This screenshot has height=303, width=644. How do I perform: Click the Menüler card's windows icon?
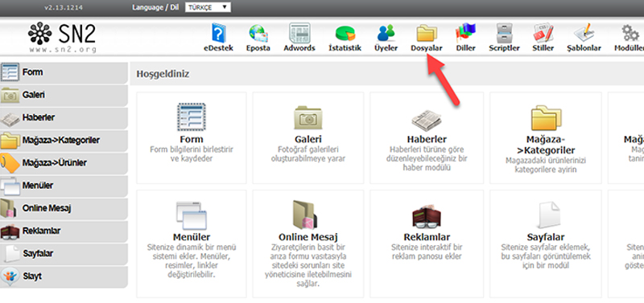point(192,216)
